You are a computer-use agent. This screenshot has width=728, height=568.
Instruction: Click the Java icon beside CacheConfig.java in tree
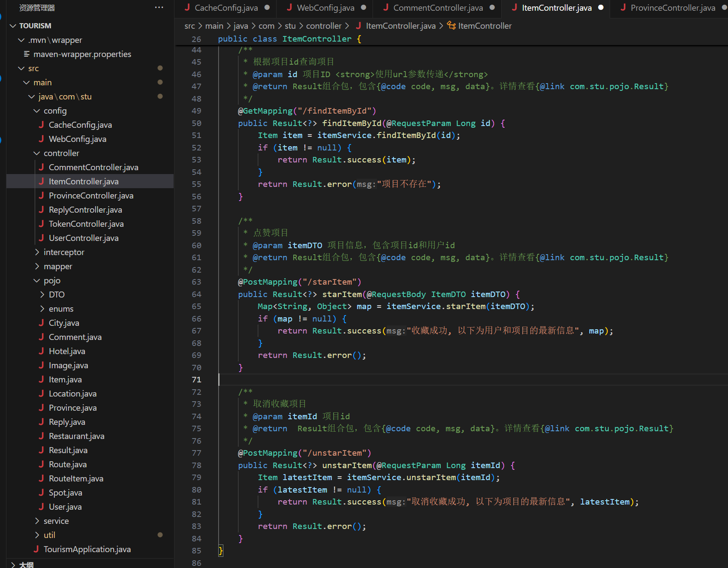coord(41,125)
